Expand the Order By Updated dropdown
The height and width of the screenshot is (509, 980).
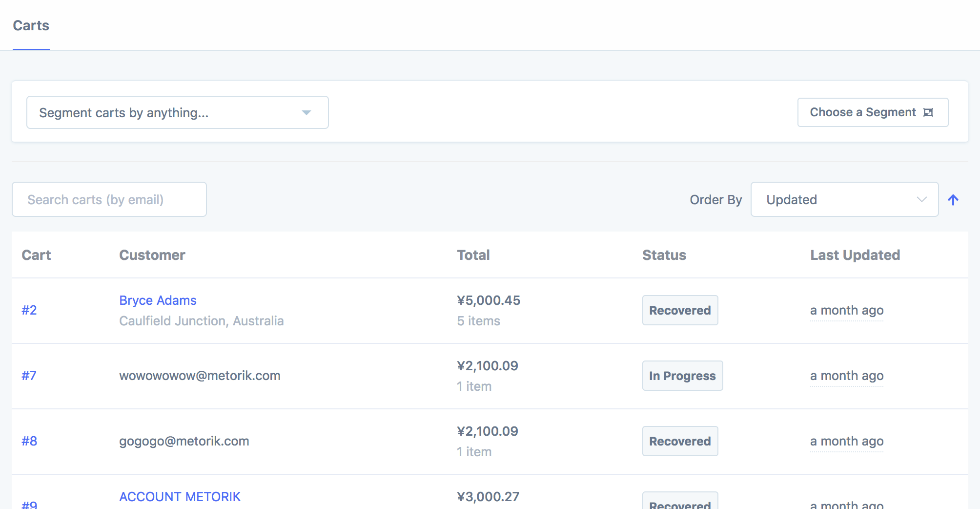(844, 200)
